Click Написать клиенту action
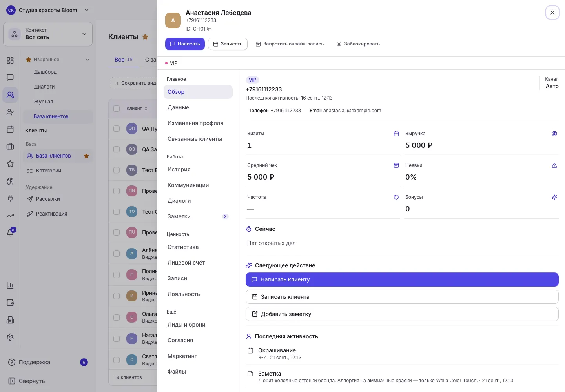Screen dimensions: 565x392 (x=402, y=279)
